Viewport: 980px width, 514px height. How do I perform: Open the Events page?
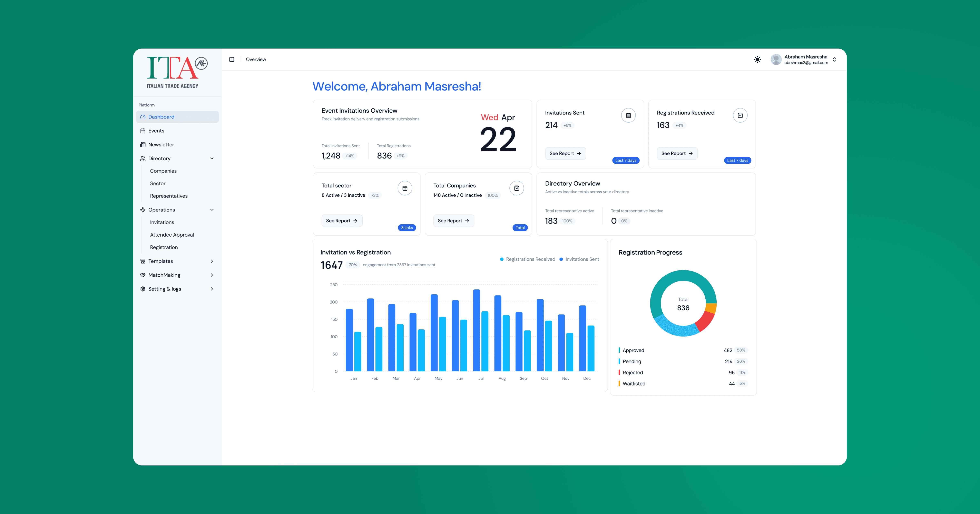[x=177, y=131]
